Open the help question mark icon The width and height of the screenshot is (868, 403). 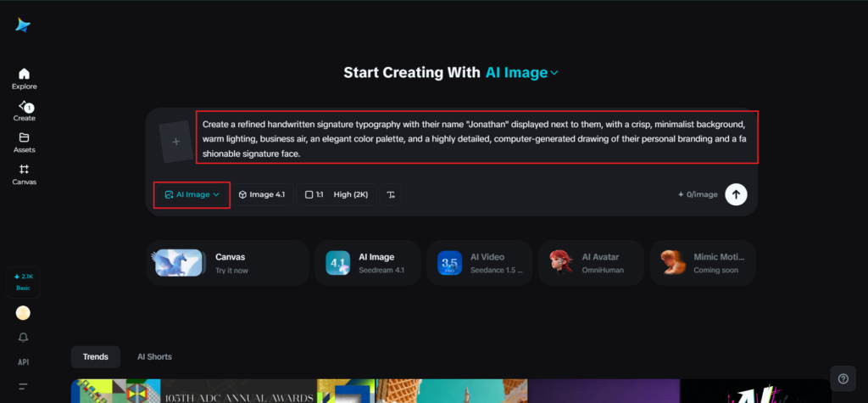click(842, 378)
